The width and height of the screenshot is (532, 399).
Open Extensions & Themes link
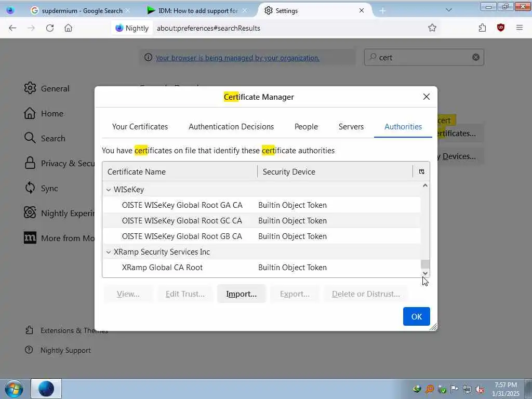tap(66, 330)
